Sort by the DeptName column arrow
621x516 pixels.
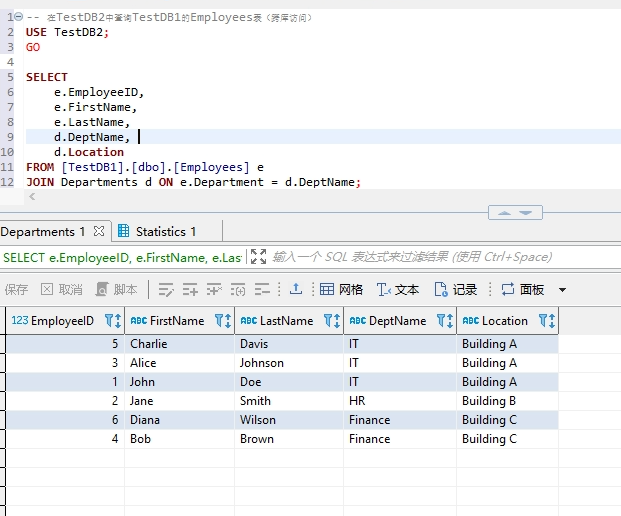450,320
